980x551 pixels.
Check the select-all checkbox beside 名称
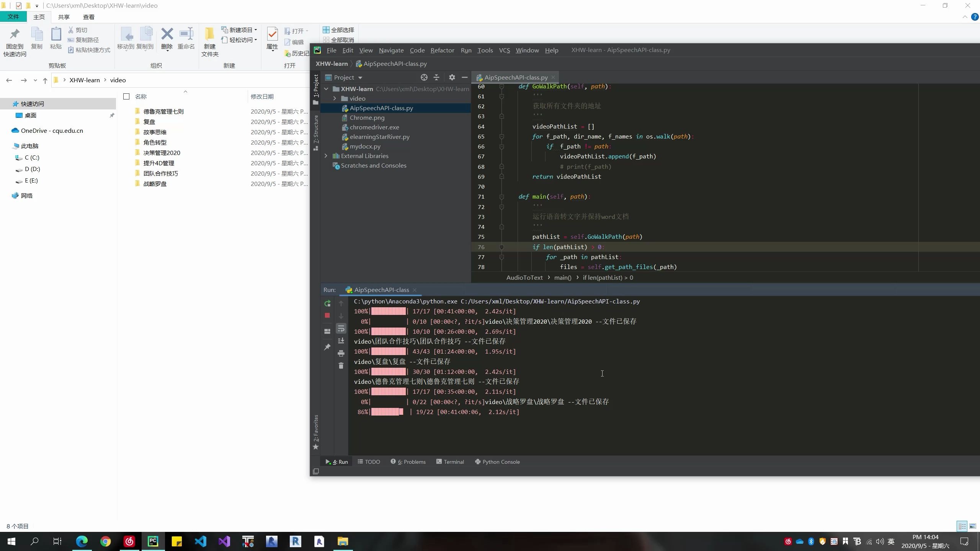pyautogui.click(x=126, y=96)
